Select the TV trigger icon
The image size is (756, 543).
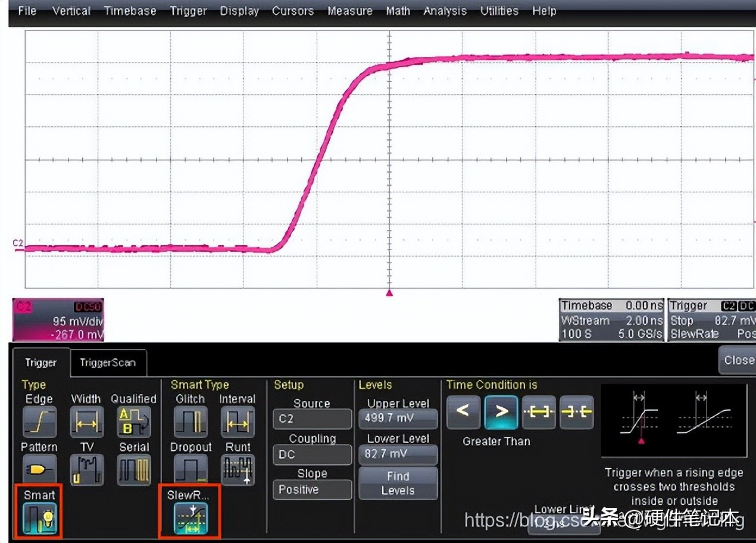[86, 470]
